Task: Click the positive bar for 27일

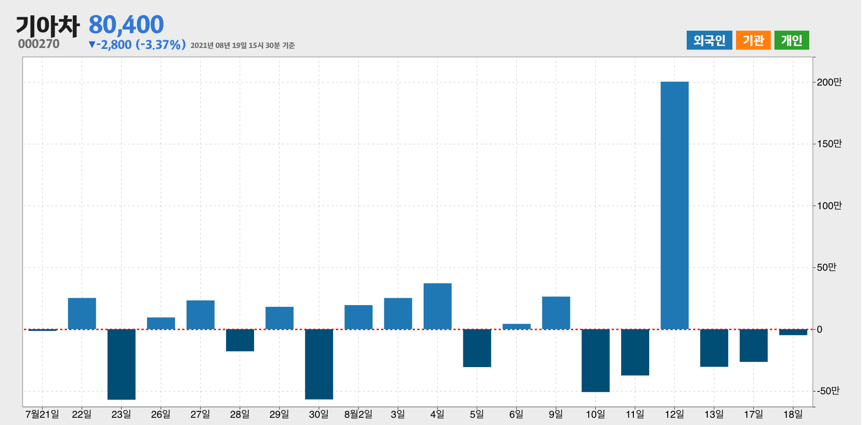Action: click(x=201, y=315)
